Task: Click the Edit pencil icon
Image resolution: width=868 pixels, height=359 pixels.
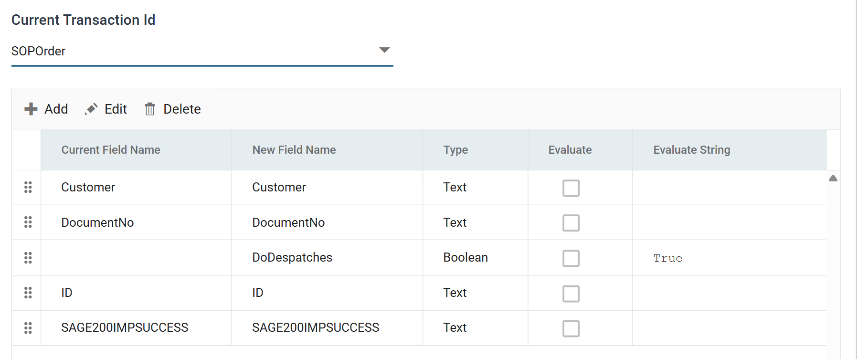Action: [91, 109]
